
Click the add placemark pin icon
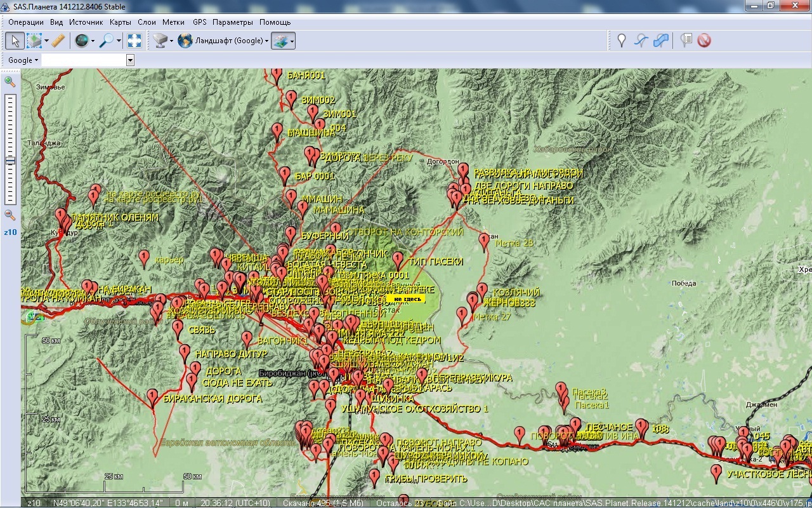[622, 41]
